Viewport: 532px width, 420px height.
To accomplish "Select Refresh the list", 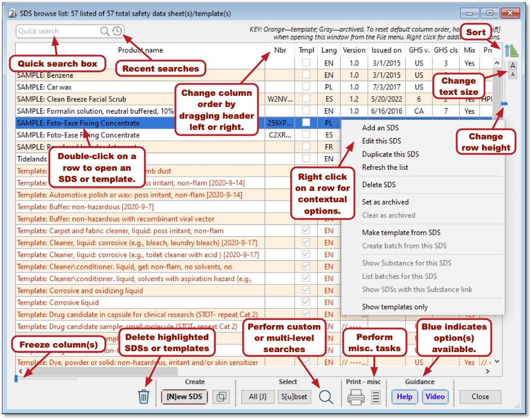I will coord(385,167).
